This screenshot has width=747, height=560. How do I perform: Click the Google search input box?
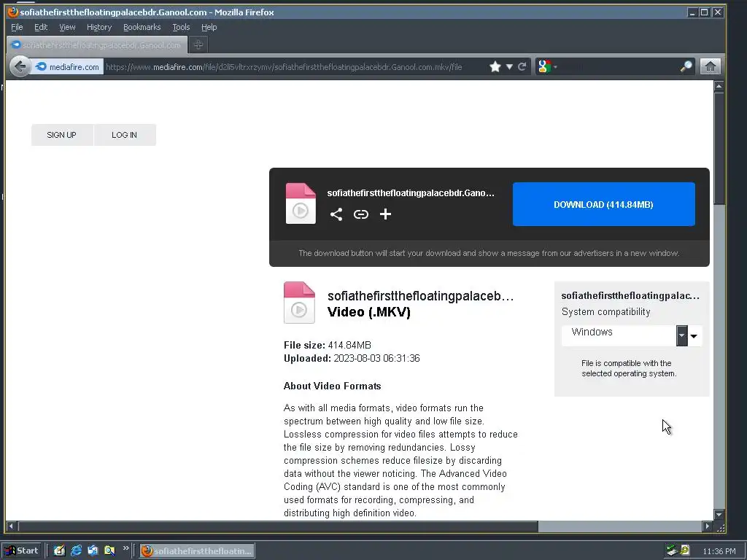click(619, 66)
